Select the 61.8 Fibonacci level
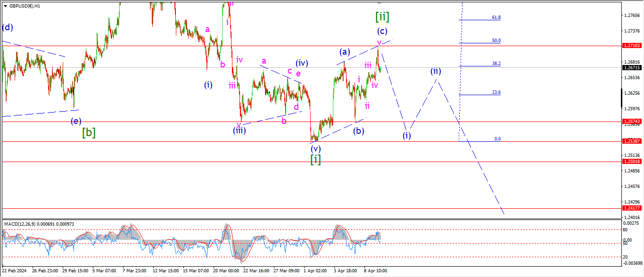 pos(496,17)
